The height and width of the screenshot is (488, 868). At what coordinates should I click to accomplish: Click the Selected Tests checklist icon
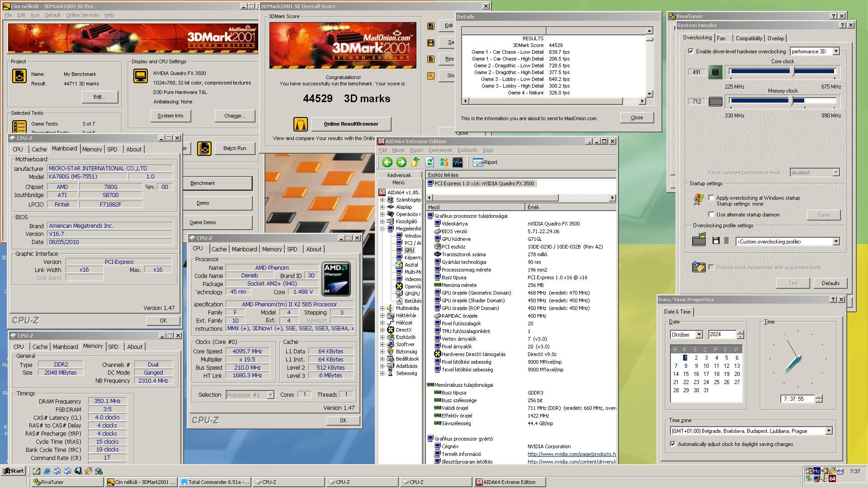coord(19,127)
